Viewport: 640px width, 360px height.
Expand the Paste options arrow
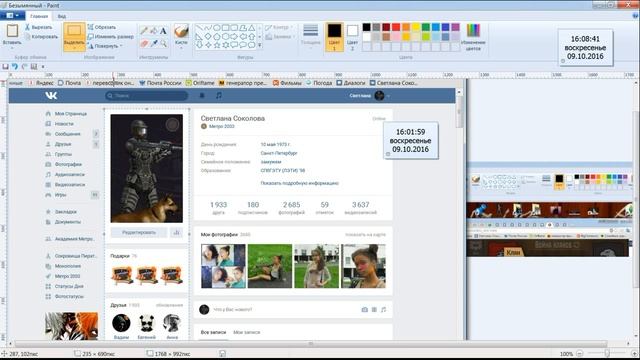pyautogui.click(x=12, y=47)
